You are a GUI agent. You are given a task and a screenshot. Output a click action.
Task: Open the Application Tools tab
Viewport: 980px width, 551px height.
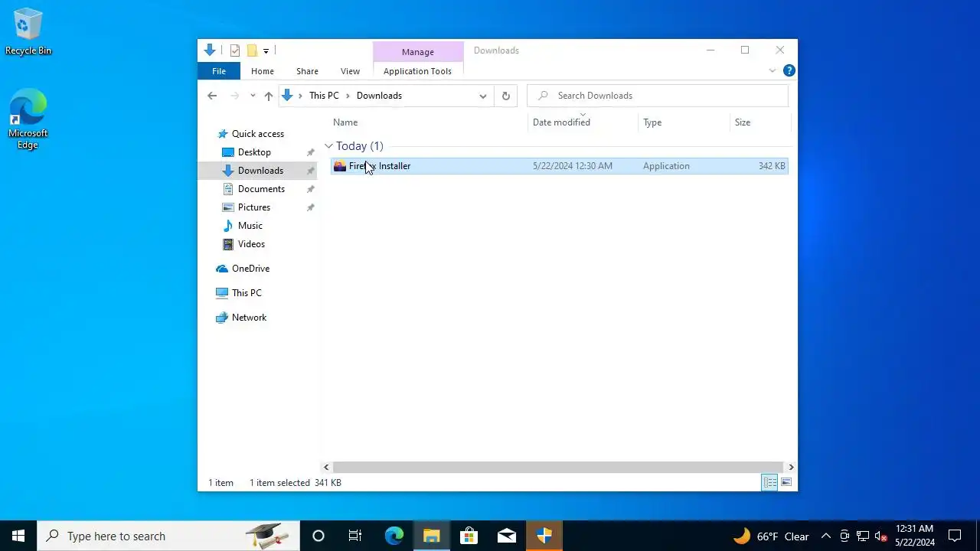pyautogui.click(x=417, y=71)
